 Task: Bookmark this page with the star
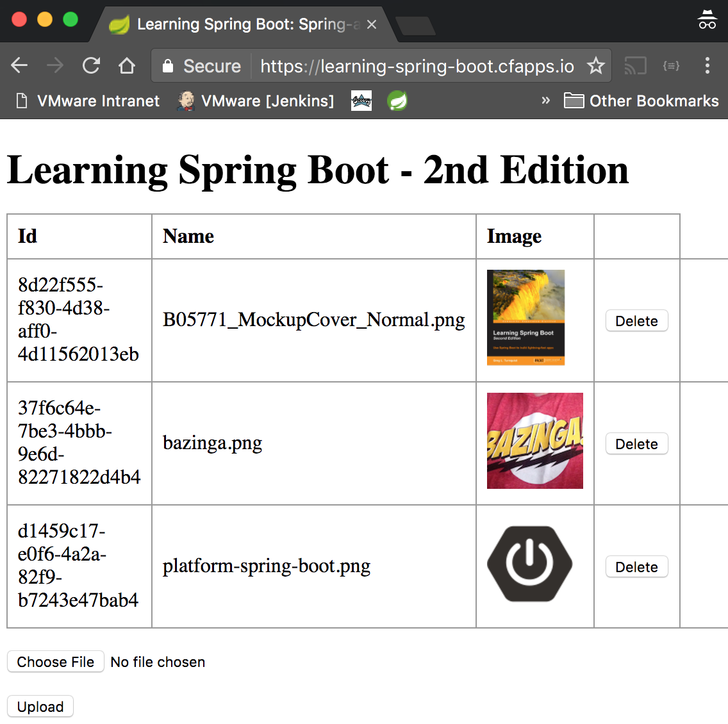tap(596, 65)
